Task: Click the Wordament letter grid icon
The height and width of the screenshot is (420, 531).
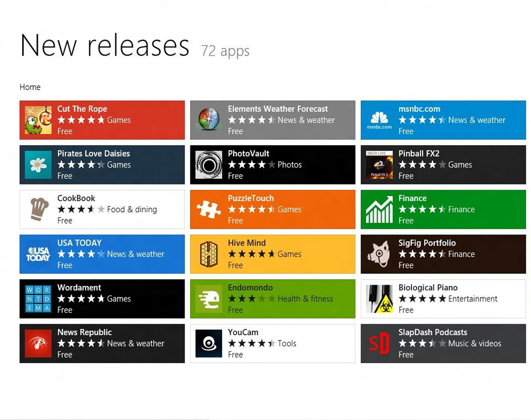Action: click(38, 298)
